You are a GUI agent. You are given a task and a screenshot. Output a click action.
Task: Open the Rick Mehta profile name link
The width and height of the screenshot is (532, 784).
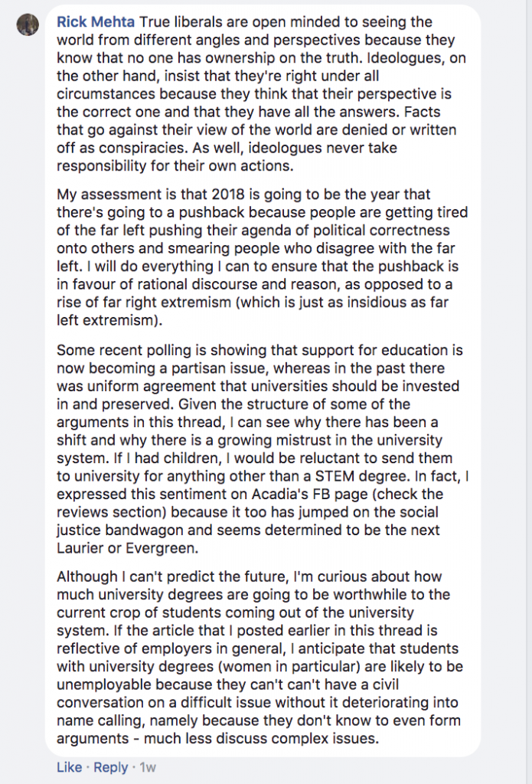pyautogui.click(x=96, y=22)
